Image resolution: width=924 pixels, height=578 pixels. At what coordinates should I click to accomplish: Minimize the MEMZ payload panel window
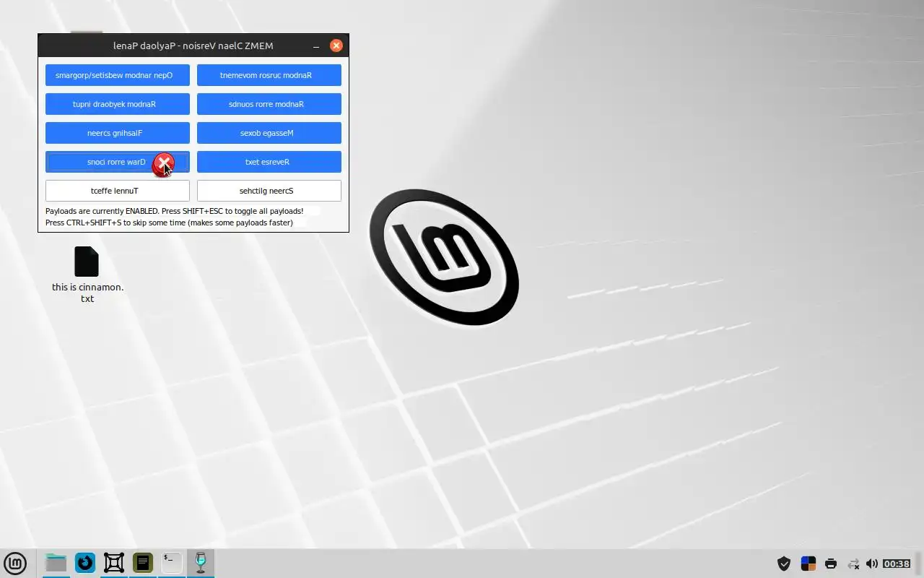tap(316, 46)
